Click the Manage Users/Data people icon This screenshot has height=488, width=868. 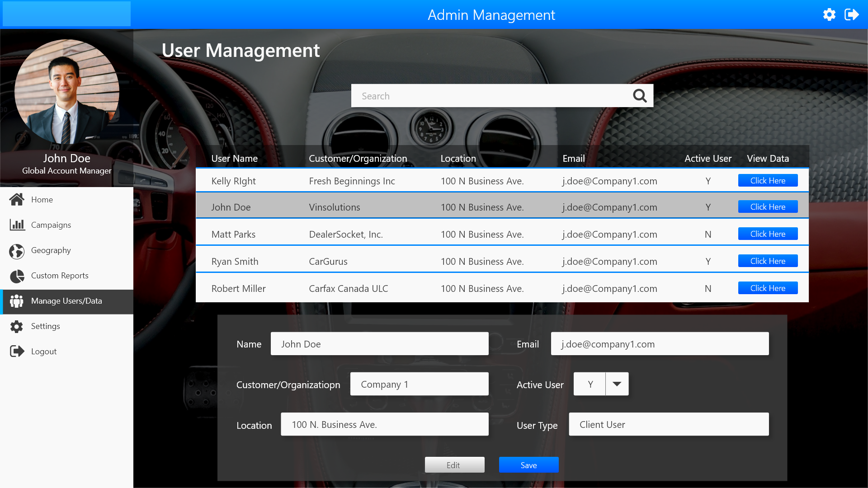[x=17, y=301]
